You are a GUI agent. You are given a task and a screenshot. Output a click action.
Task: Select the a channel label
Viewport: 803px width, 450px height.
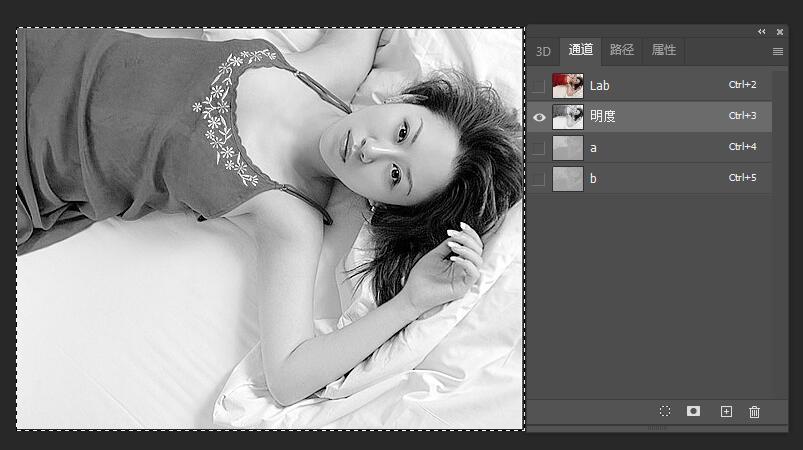[x=593, y=148]
